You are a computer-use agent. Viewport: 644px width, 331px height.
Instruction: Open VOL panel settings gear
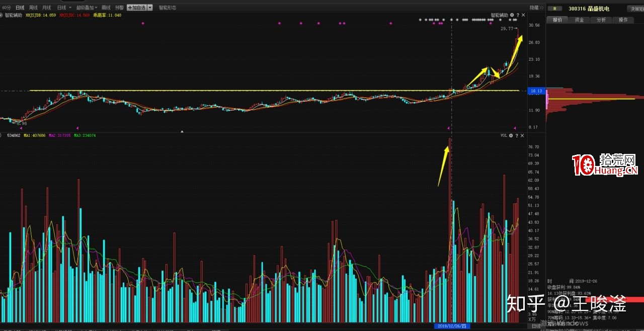[511, 135]
